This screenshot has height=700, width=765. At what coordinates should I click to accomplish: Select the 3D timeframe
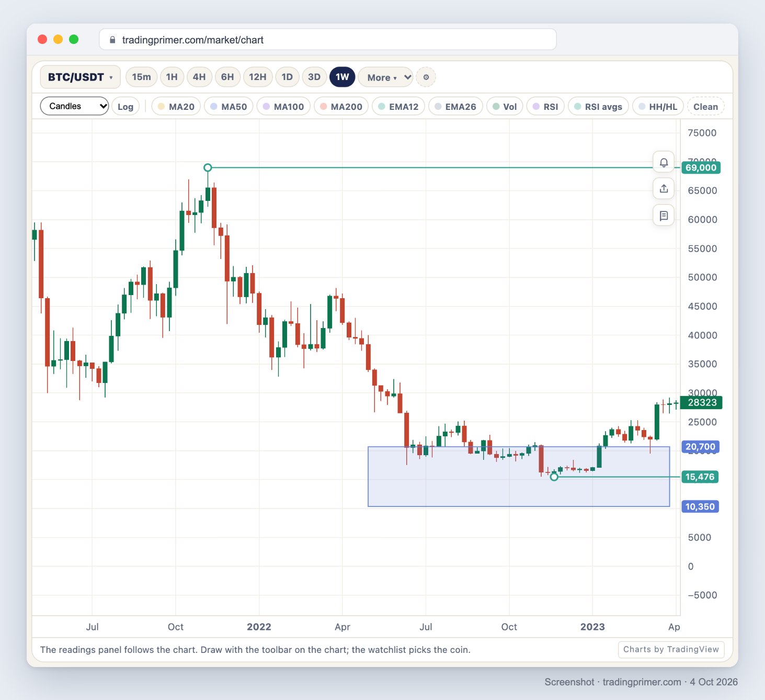[314, 77]
